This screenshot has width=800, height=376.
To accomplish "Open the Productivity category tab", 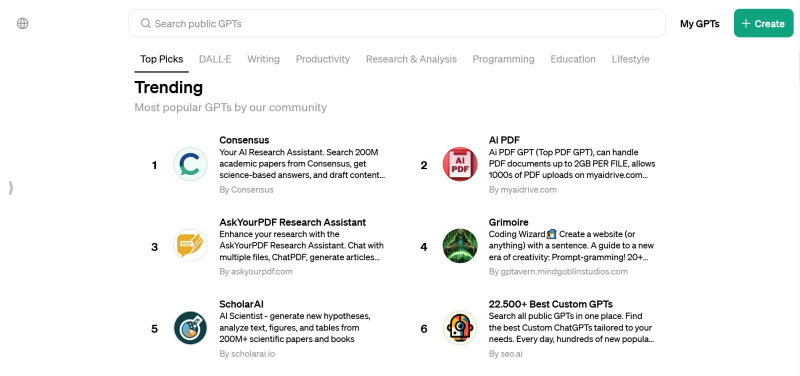I will 323,59.
